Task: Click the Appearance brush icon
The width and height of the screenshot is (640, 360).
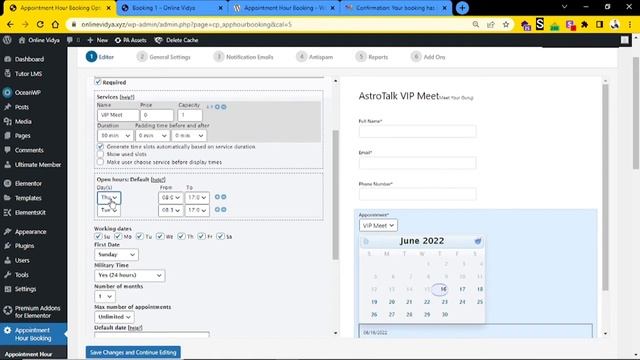Action: point(7,231)
